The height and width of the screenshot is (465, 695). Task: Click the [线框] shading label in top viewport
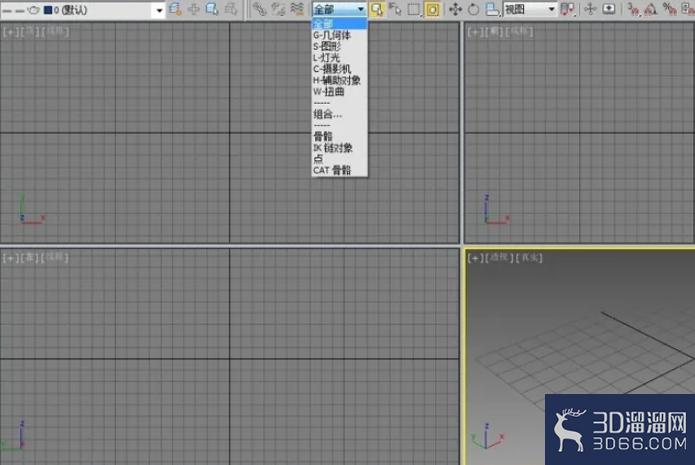coord(55,32)
